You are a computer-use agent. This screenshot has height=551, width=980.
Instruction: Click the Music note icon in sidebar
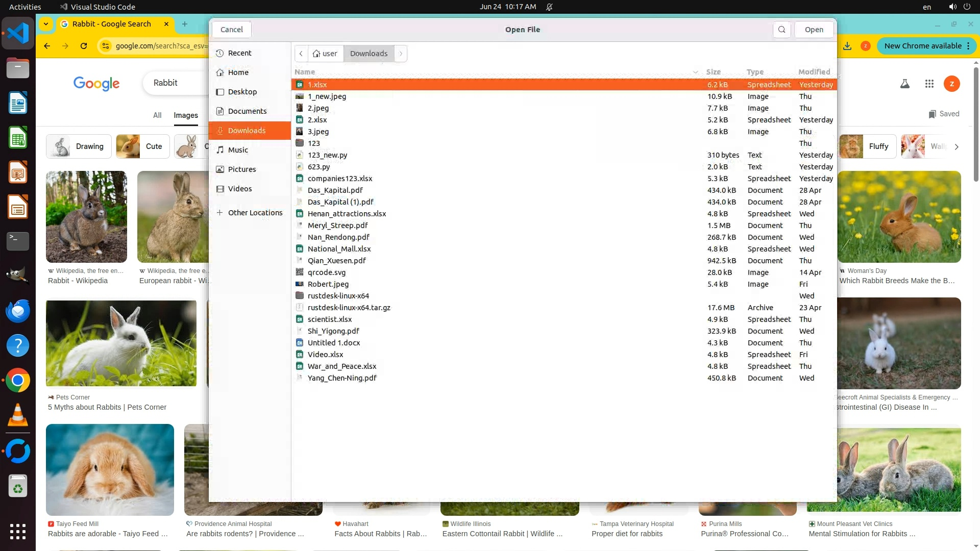click(220, 150)
